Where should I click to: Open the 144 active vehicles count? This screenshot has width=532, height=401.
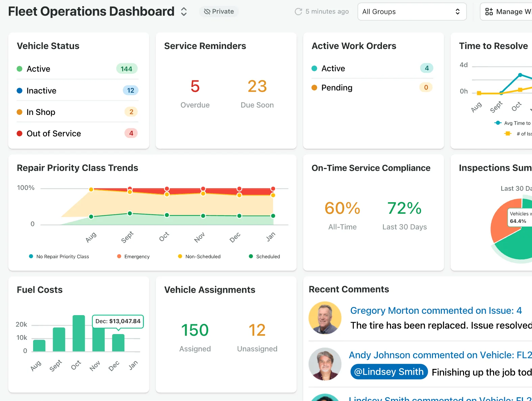coord(127,69)
